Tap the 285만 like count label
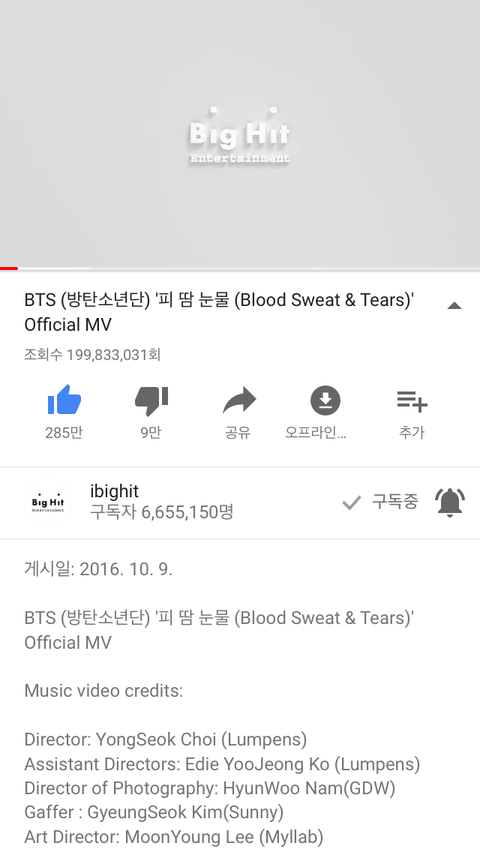 tap(64, 433)
